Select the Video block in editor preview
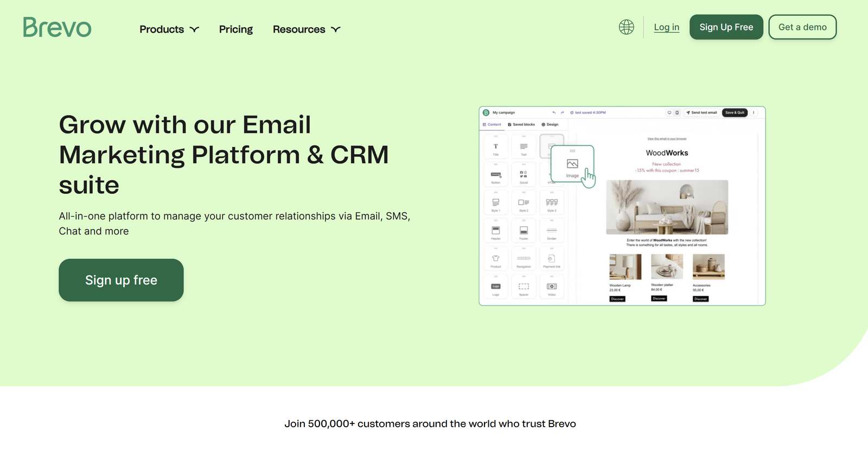This screenshot has width=868, height=450. coord(552,287)
